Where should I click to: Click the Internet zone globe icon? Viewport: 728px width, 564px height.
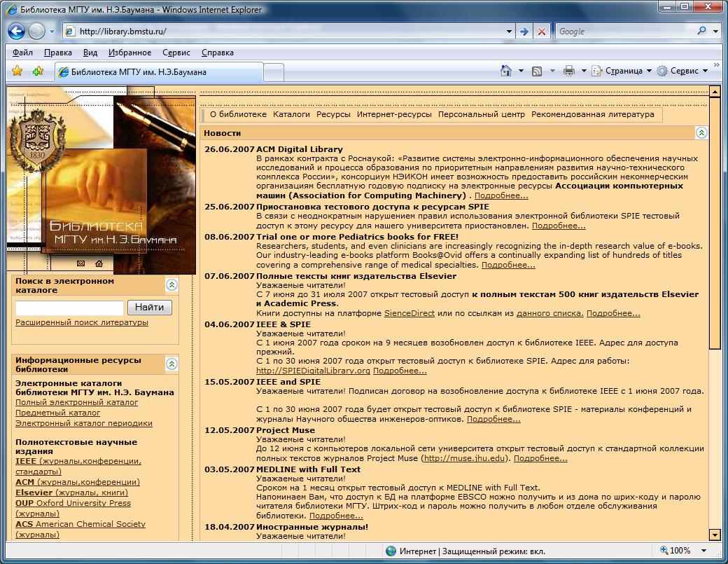[x=391, y=551]
